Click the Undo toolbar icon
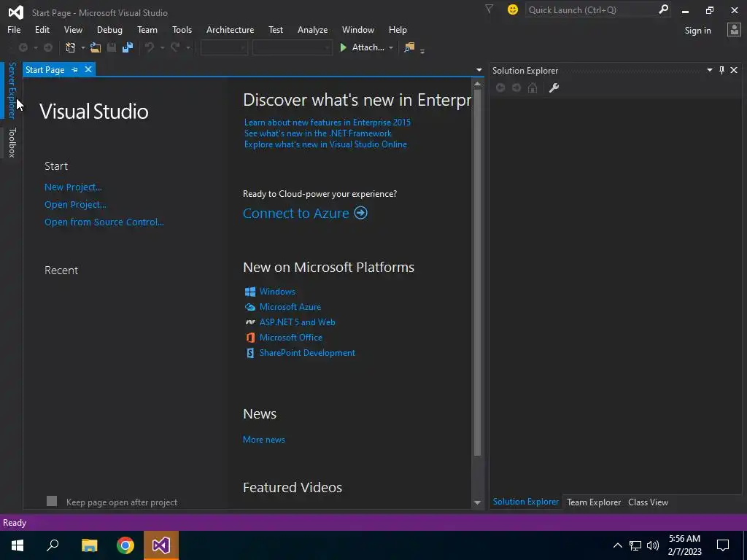747x560 pixels. coord(150,47)
